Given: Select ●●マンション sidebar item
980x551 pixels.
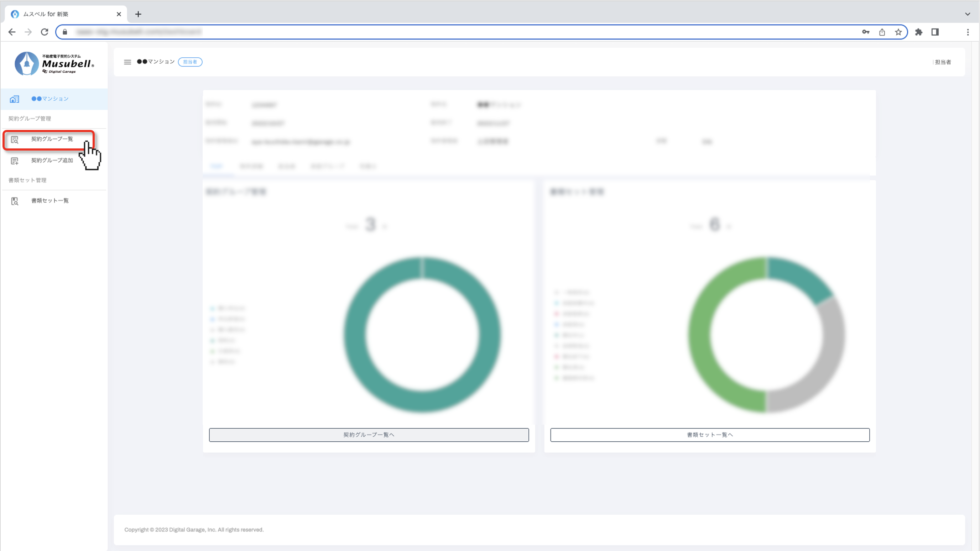Looking at the screenshot, I should click(50, 99).
